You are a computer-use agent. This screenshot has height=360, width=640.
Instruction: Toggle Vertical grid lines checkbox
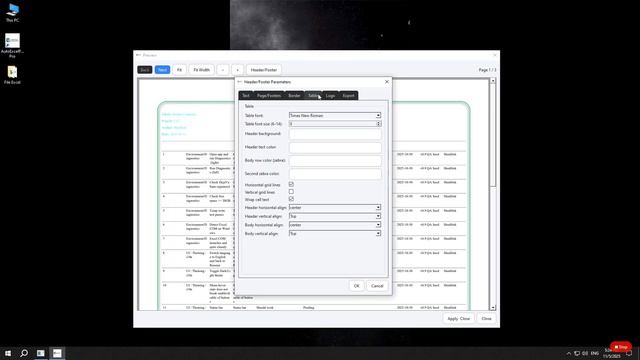[x=291, y=192]
